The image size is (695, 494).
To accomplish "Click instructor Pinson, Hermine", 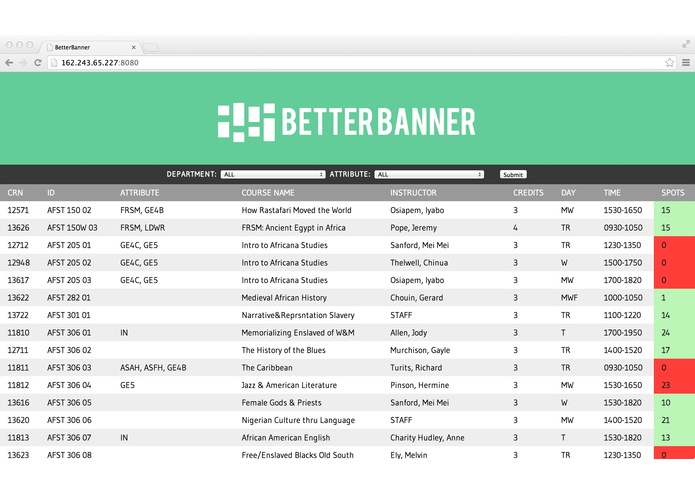I will [419, 385].
